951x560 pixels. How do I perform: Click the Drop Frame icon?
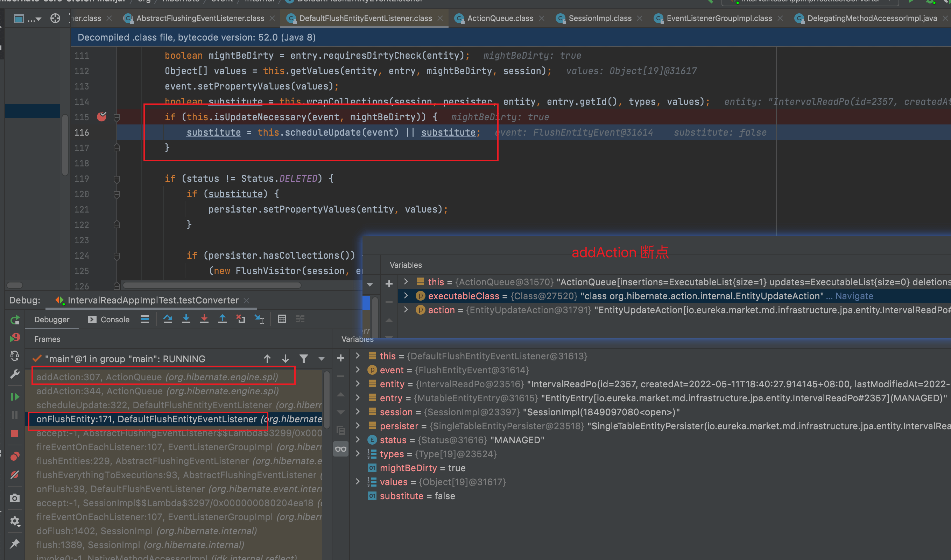(x=241, y=319)
